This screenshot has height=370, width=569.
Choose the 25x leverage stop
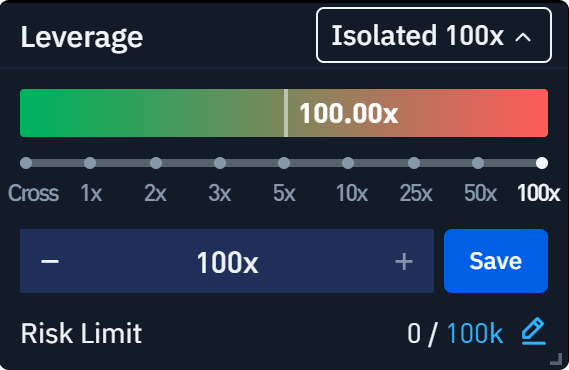point(414,163)
